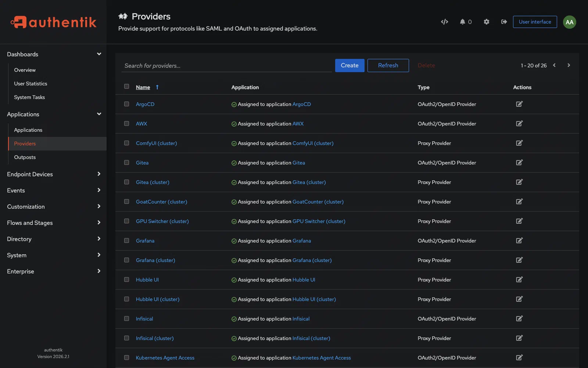This screenshot has width=588, height=368.
Task: Check the ComfyUI (cluster) row checkbox
Action: [x=127, y=143]
